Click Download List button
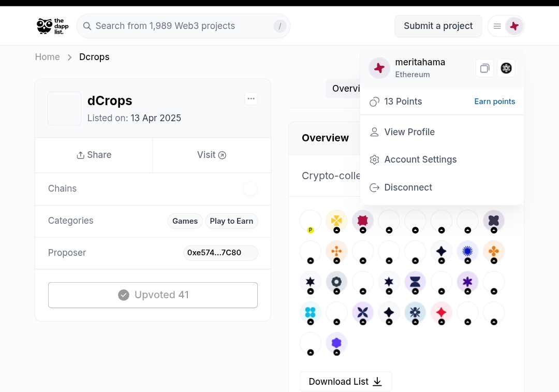This screenshot has width=559, height=392. [x=345, y=382]
